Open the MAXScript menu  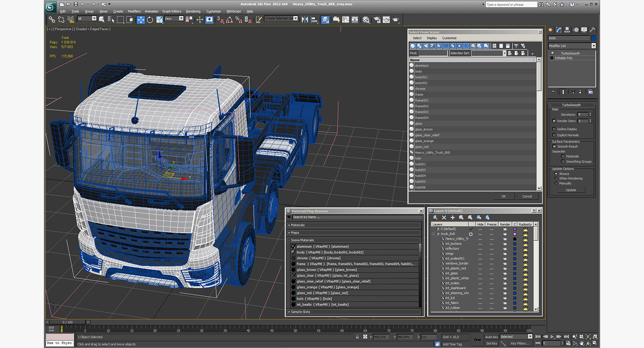(234, 11)
